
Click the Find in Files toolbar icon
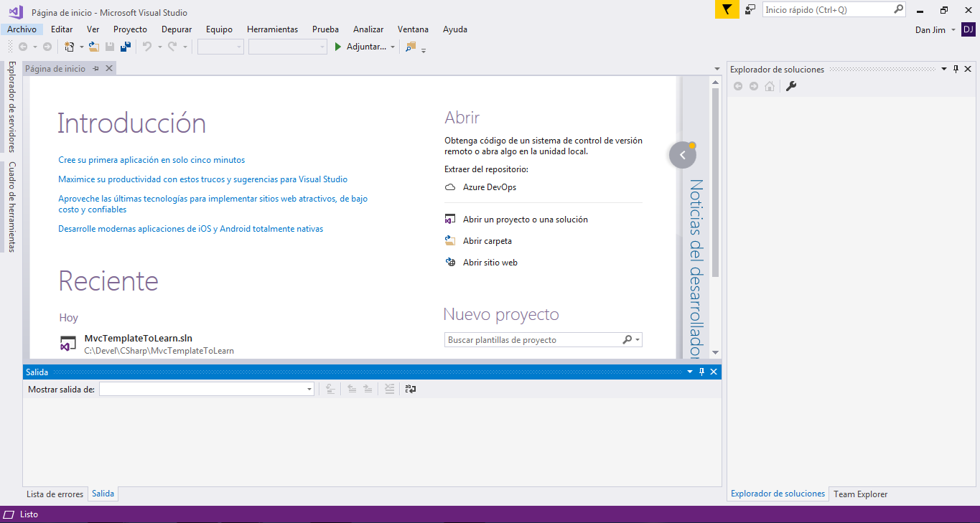411,47
